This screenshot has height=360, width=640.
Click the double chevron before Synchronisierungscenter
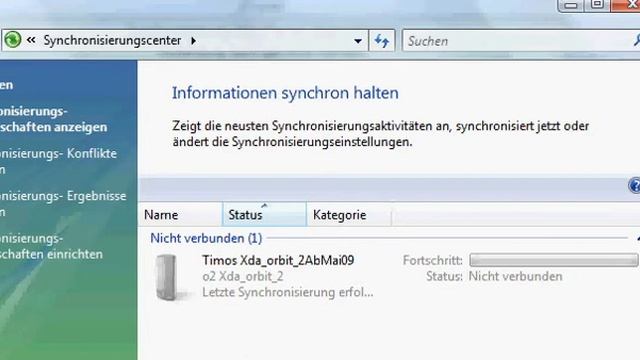pos(31,40)
